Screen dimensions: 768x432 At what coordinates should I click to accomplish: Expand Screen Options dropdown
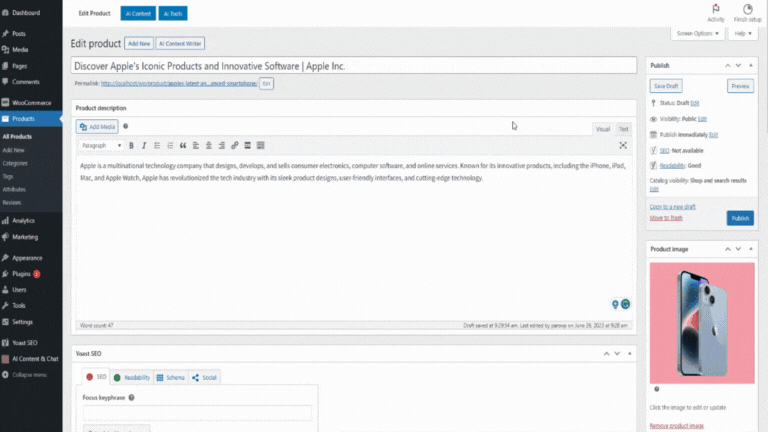697,33
